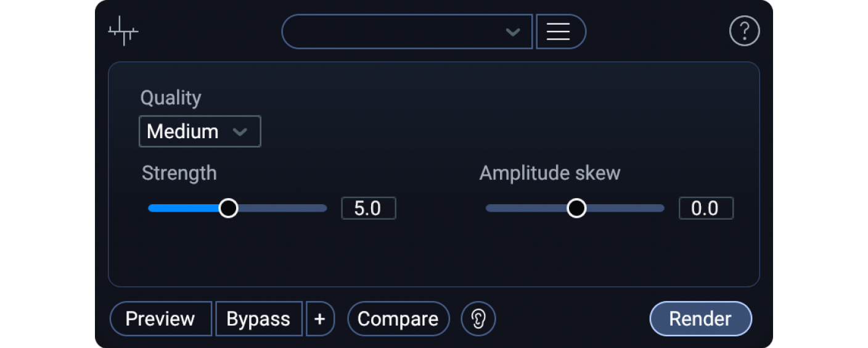Click the left end of the Amplitude skew track
The width and height of the screenshot is (868, 348).
click(x=493, y=209)
